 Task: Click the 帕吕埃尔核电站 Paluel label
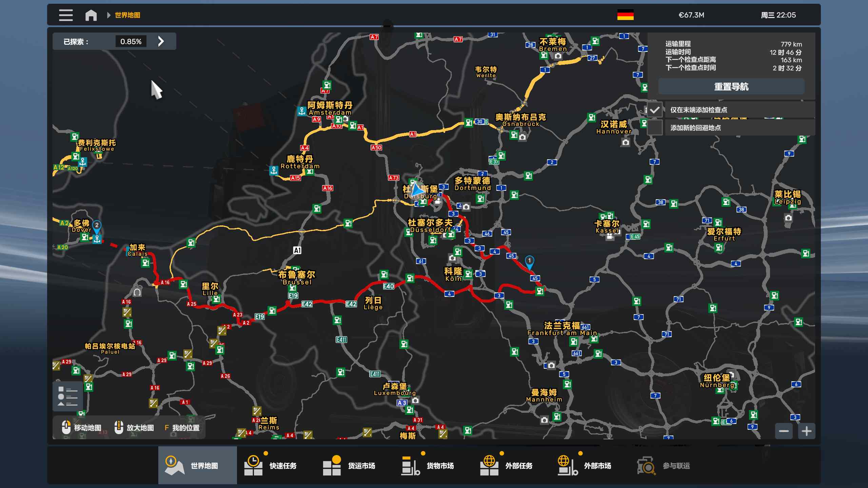(x=110, y=348)
